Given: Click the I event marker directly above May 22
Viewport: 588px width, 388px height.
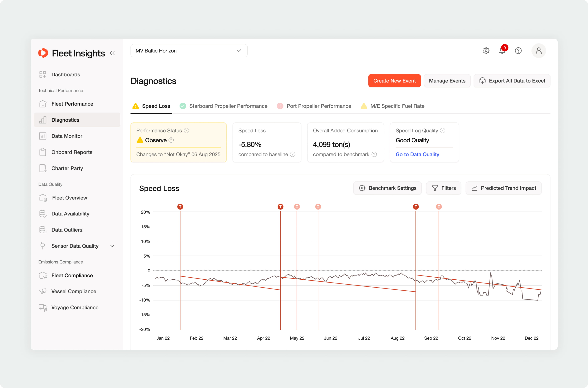Looking at the screenshot, I should pyautogui.click(x=297, y=207).
